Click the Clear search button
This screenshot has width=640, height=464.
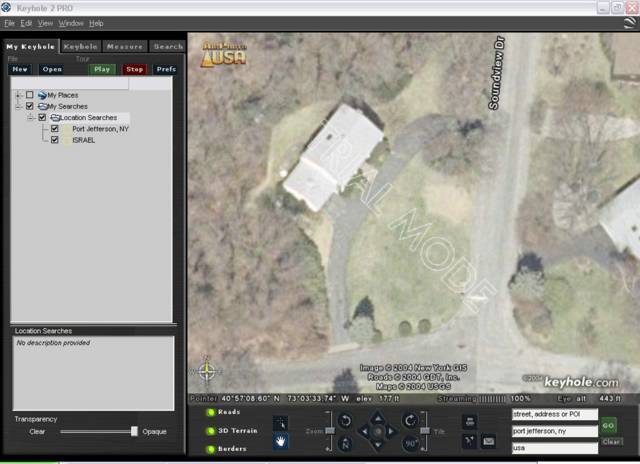click(611, 442)
